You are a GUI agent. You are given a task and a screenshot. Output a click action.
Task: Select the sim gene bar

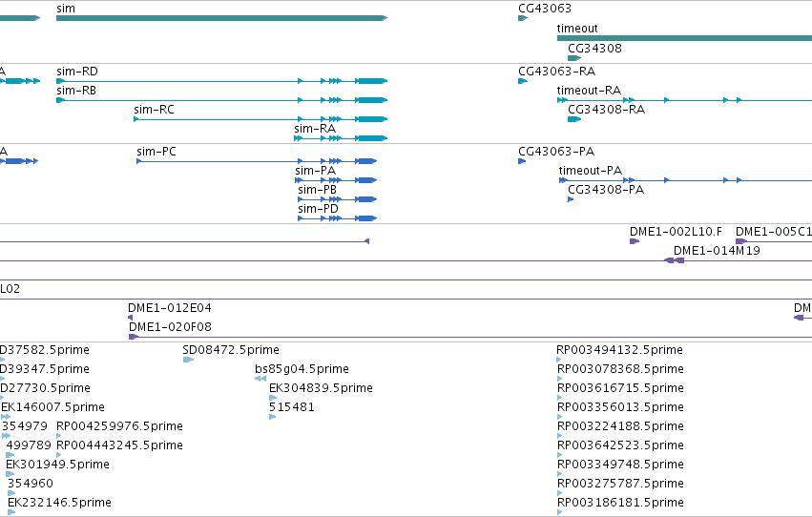click(221, 18)
